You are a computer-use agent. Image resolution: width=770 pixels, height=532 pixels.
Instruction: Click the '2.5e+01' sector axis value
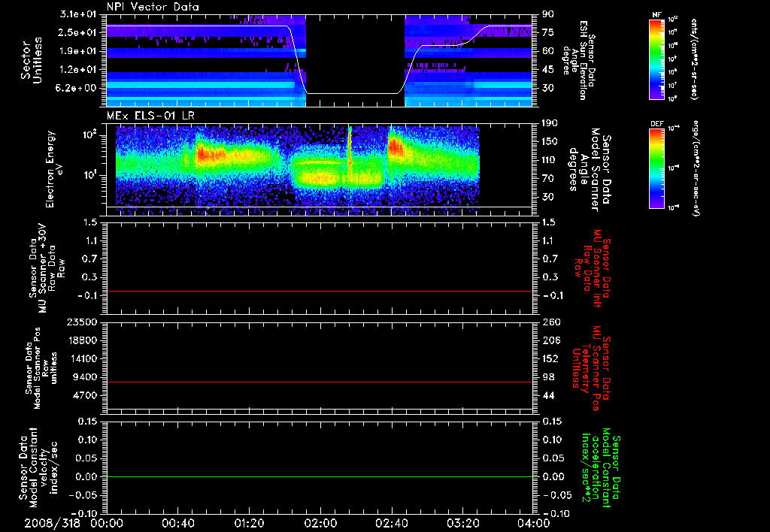[x=78, y=32]
